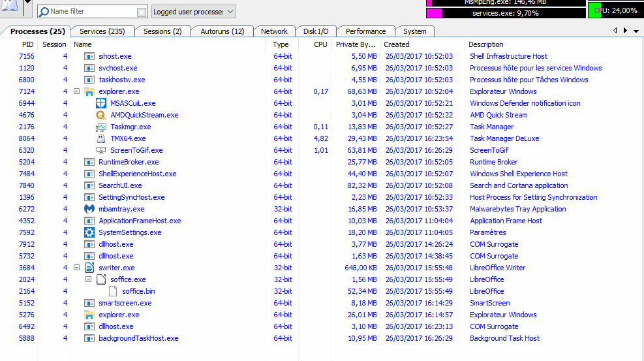644x361 pixels.
Task: Open the Network tab
Action: point(274,31)
